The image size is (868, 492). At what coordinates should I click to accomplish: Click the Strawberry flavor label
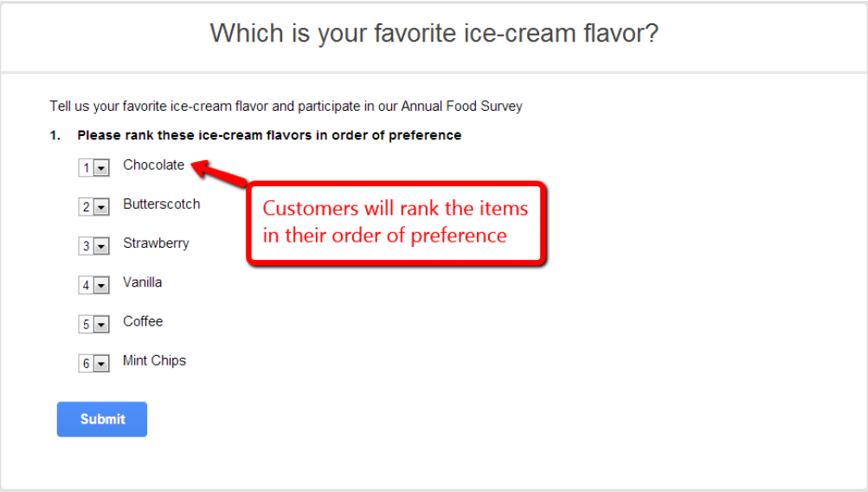[156, 243]
